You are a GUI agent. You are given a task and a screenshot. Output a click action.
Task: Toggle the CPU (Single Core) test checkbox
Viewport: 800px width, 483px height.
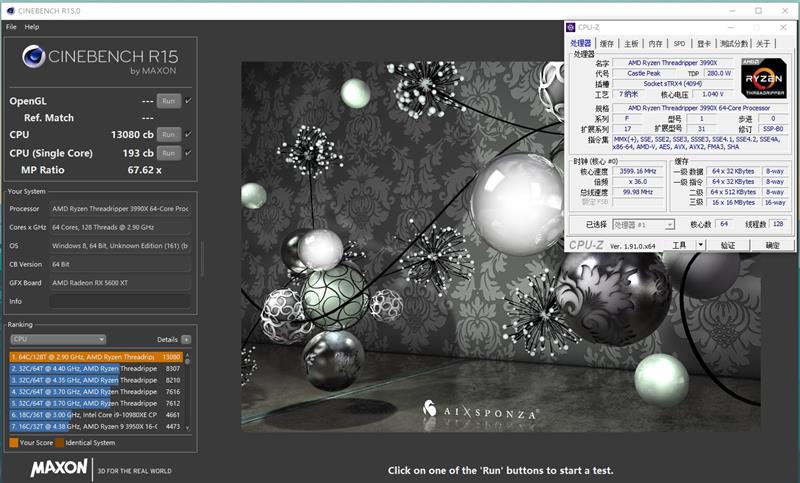tap(188, 152)
